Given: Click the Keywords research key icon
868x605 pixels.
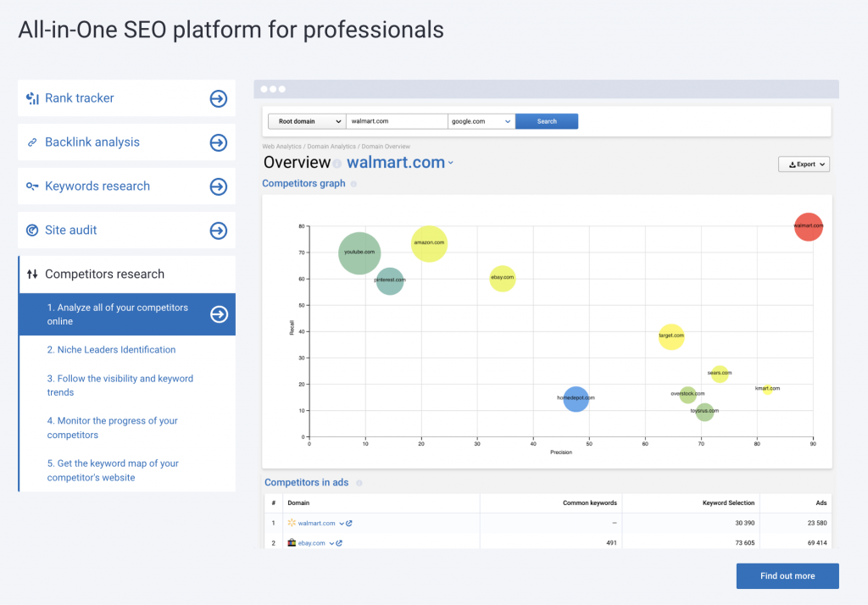Looking at the screenshot, I should point(33,186).
